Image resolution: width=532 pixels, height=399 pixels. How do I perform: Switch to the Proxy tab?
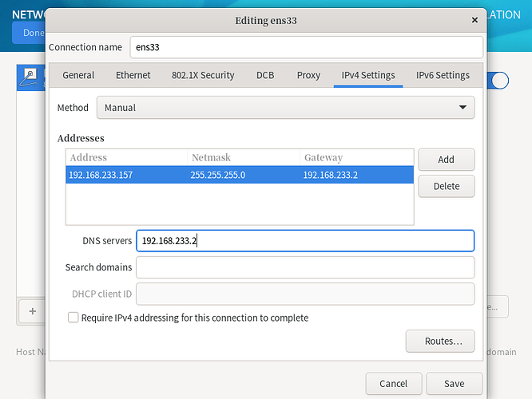click(x=308, y=75)
